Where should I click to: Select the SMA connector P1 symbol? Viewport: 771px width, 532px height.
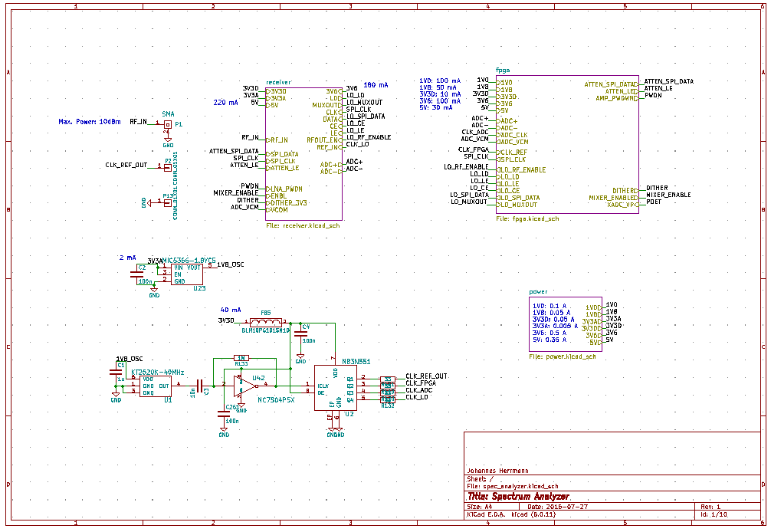[x=168, y=125]
